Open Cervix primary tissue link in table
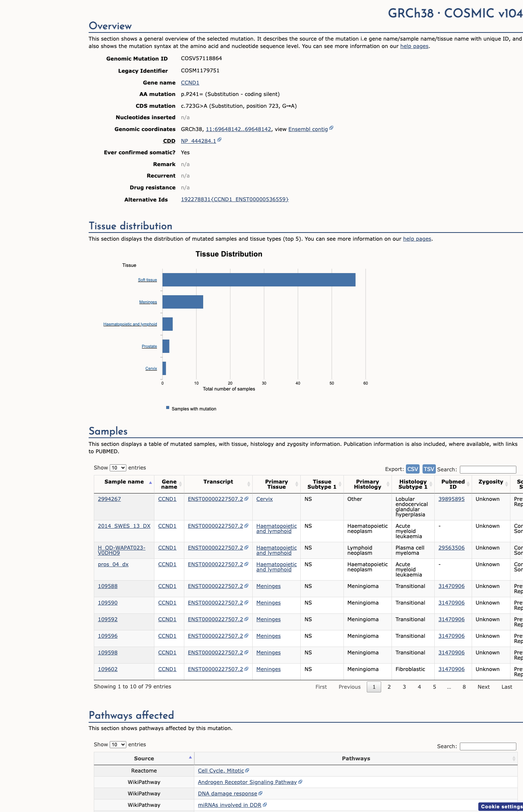This screenshot has height=812, width=523. tap(264, 499)
